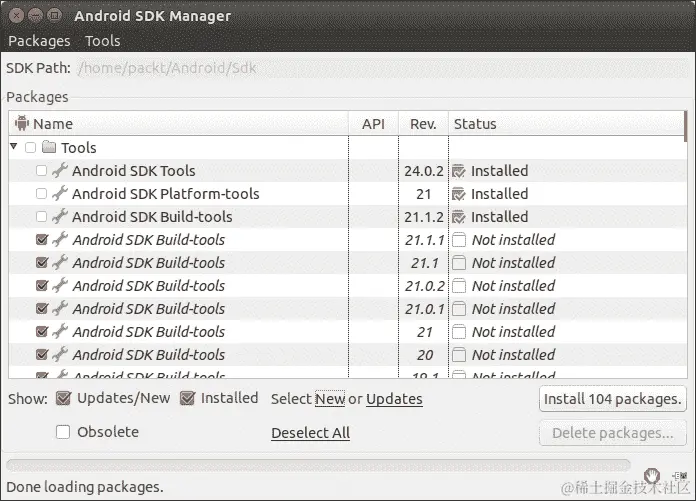Screen dimensions: 696x501
Task: Click Installed status text for rev 24.0.2
Action: 499,171
